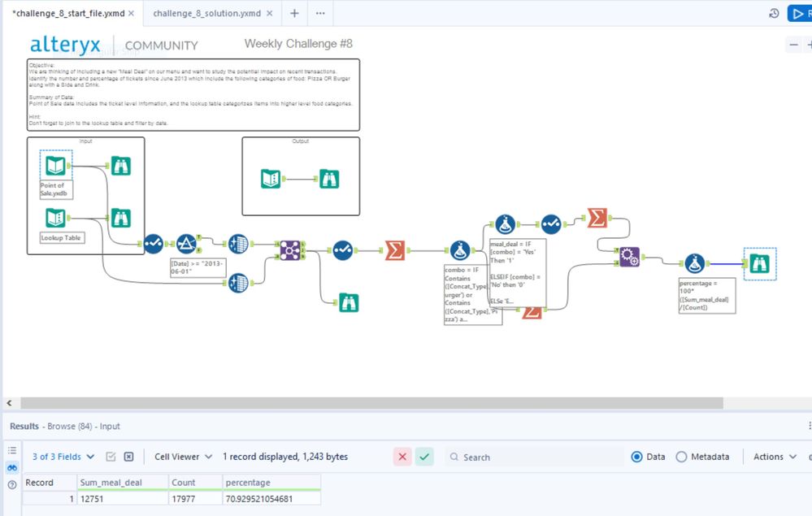Click the Sum_meal_deal column header
Image resolution: width=812 pixels, height=516 pixels.
tap(123, 483)
